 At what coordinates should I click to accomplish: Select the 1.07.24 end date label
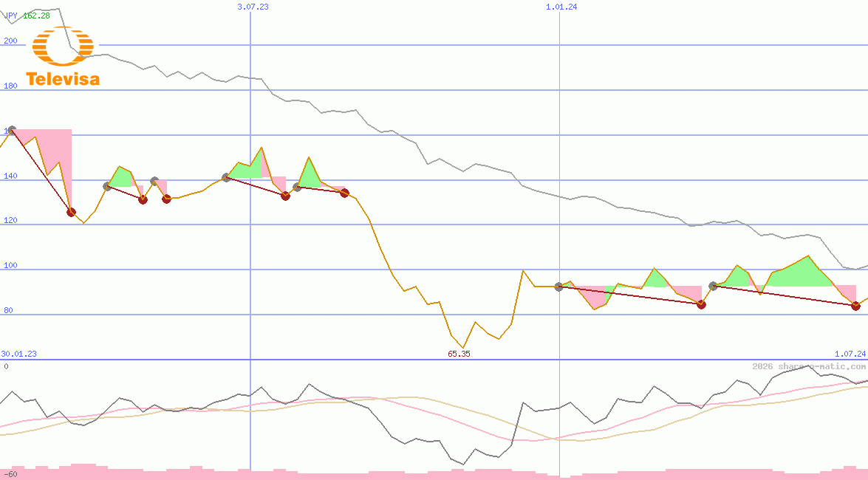850,354
